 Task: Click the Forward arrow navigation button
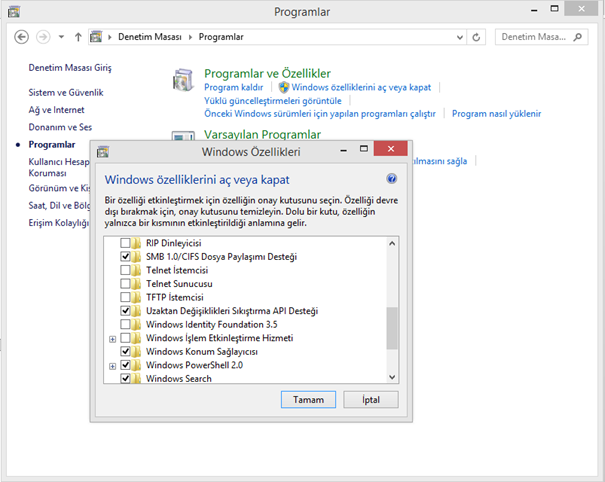tap(43, 37)
